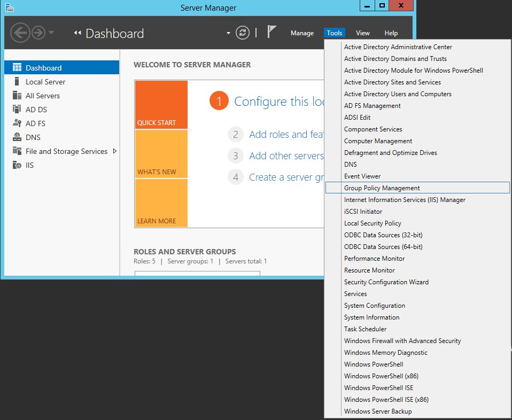Click Add roles and features link
512x420 pixels.
click(x=285, y=135)
